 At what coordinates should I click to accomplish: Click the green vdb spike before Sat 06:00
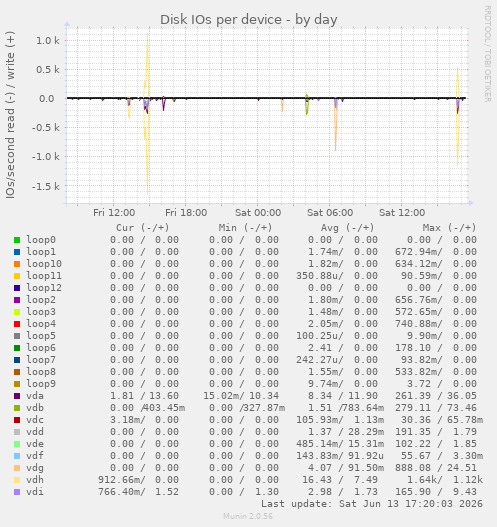click(307, 105)
